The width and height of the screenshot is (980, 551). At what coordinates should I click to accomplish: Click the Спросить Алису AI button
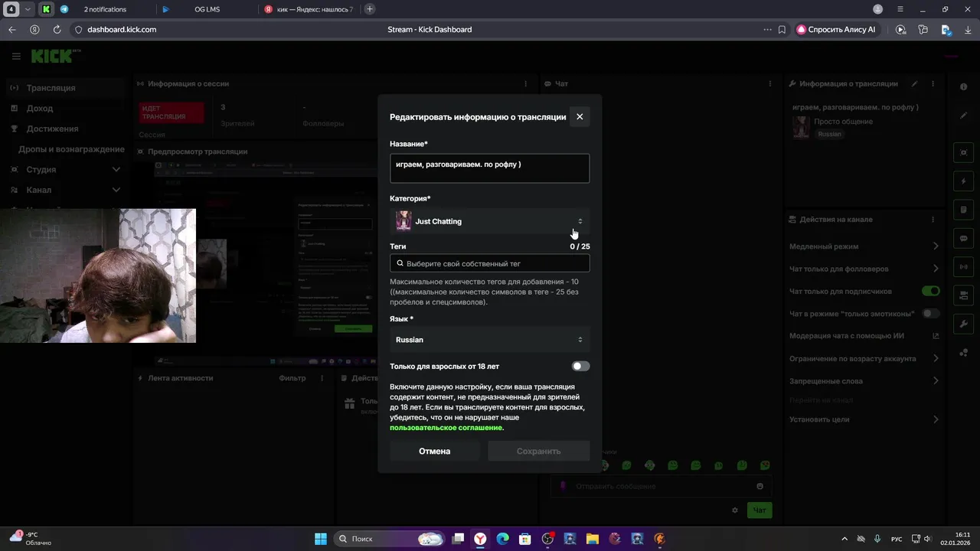click(836, 30)
